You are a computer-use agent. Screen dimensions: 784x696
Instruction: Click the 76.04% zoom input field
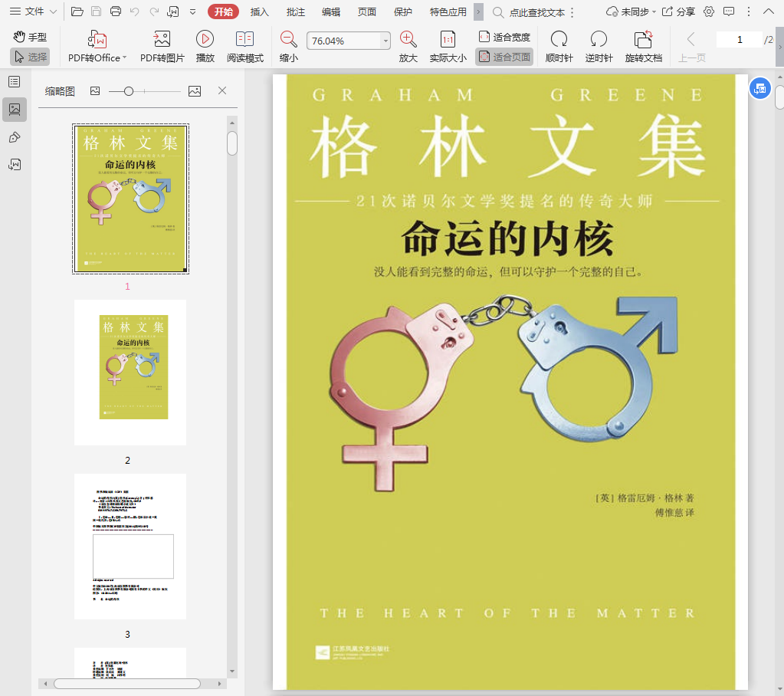pos(343,41)
